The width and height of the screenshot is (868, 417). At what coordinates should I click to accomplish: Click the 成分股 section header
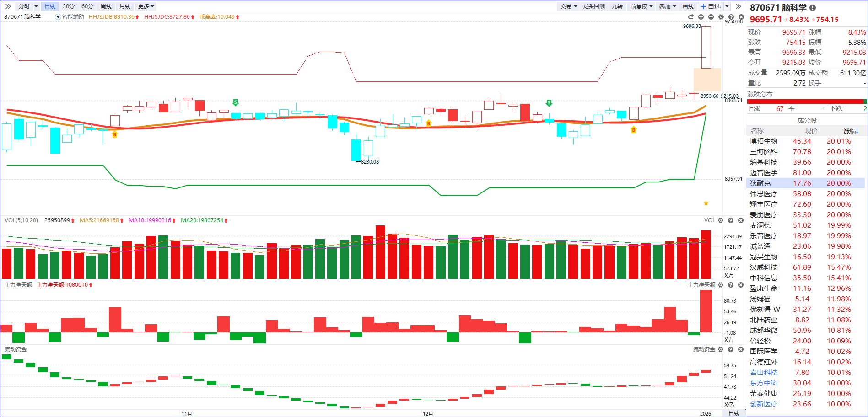807,120
